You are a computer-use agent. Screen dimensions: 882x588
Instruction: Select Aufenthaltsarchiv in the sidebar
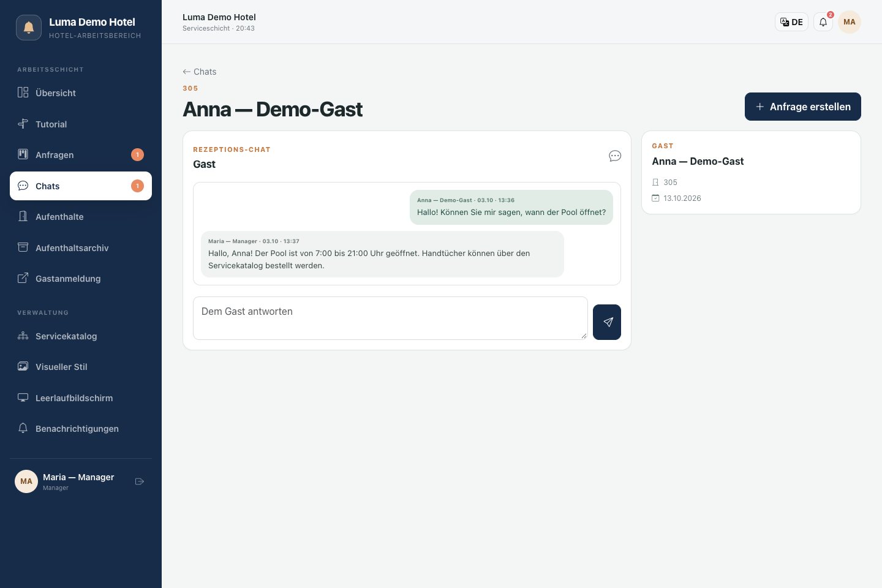pyautogui.click(x=81, y=247)
